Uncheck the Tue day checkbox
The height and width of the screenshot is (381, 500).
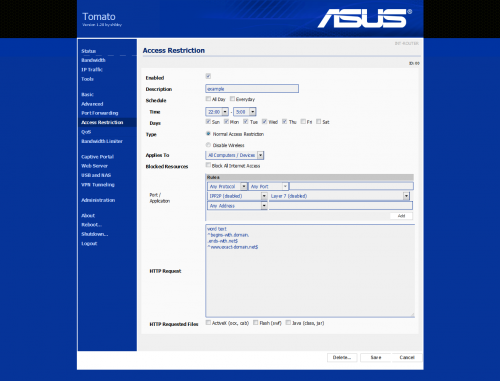(x=246, y=121)
